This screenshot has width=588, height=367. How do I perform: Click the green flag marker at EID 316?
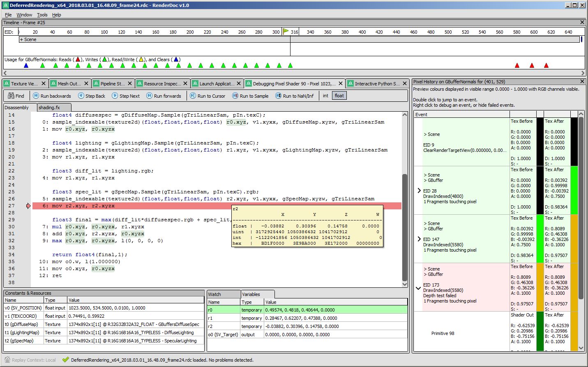click(286, 31)
